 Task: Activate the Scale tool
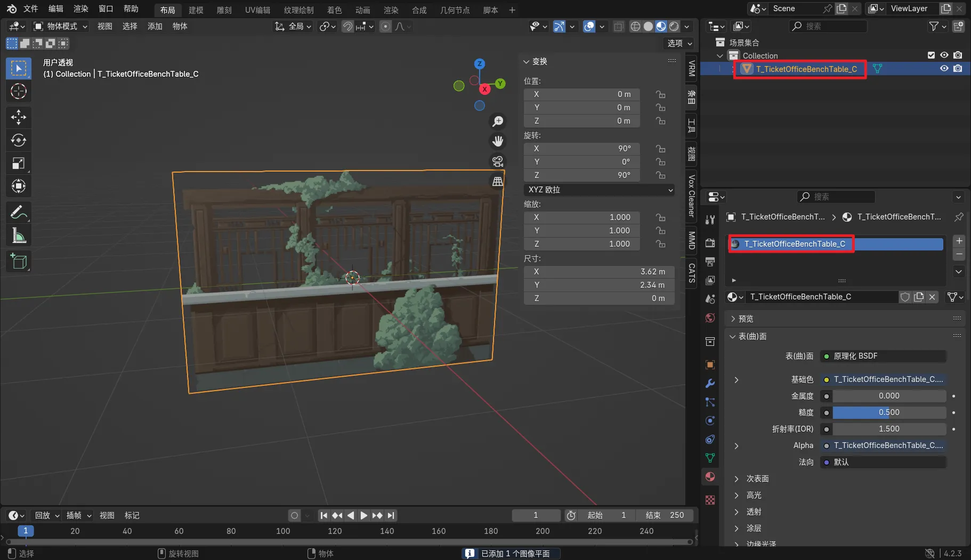[x=19, y=164]
